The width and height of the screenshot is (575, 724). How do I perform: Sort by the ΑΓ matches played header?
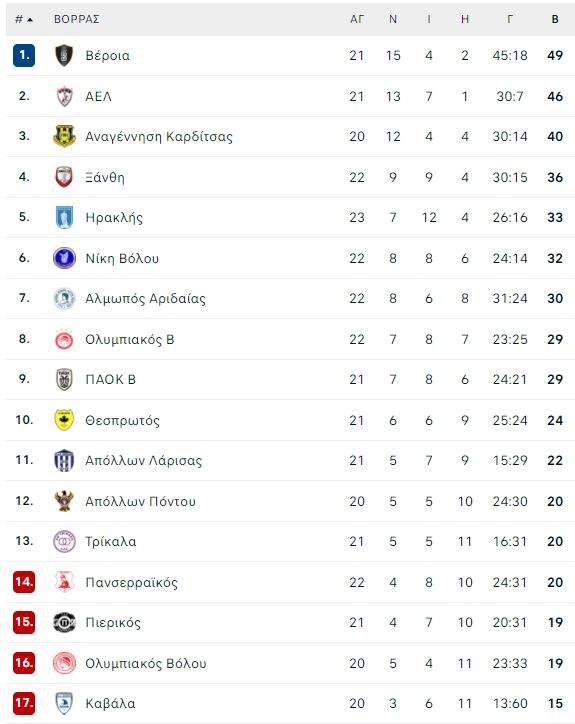click(357, 19)
